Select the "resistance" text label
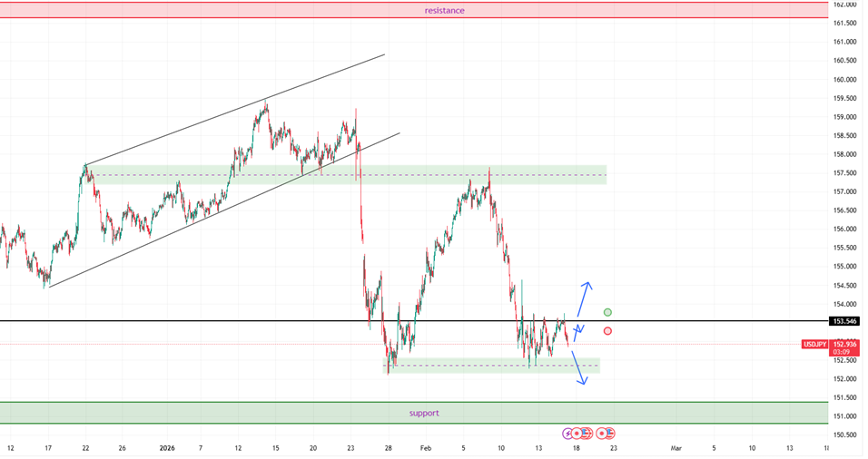The image size is (868, 459). [x=444, y=11]
